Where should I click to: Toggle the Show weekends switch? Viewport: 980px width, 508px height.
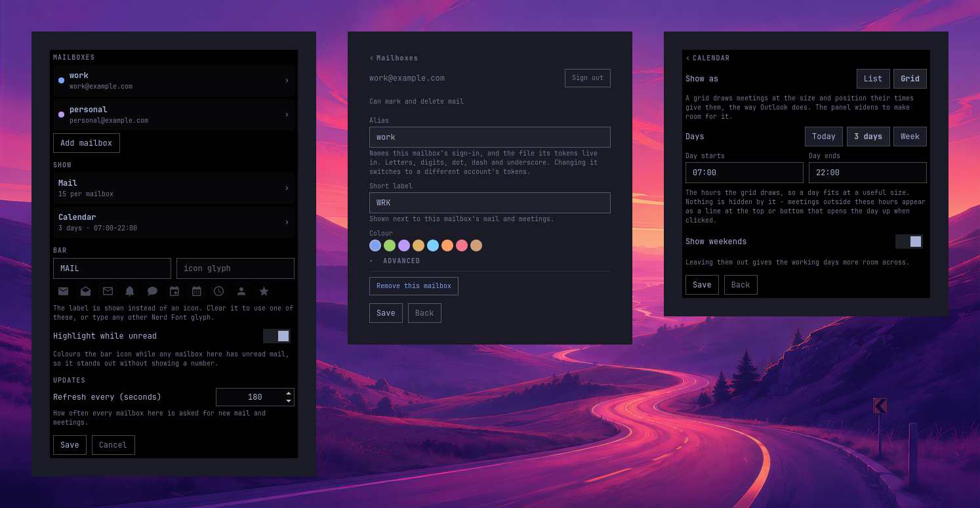[x=909, y=242]
